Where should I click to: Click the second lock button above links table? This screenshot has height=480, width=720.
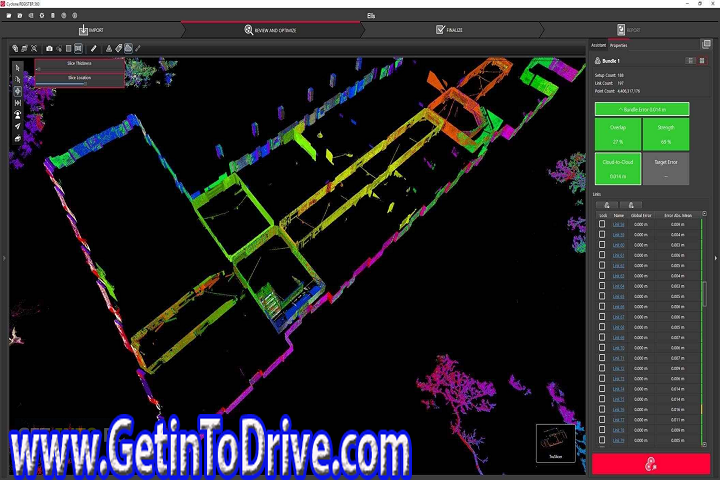pos(631,205)
